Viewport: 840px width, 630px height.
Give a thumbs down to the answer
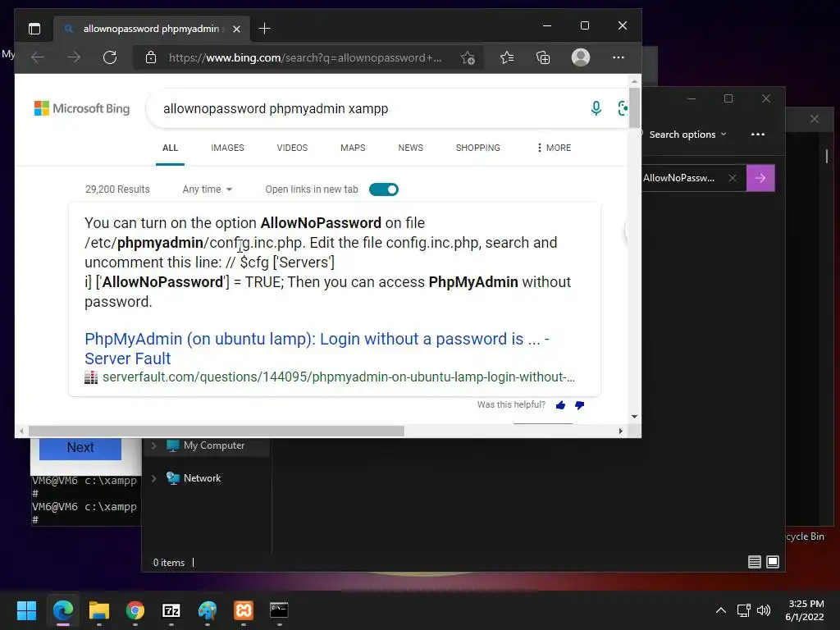click(x=579, y=405)
